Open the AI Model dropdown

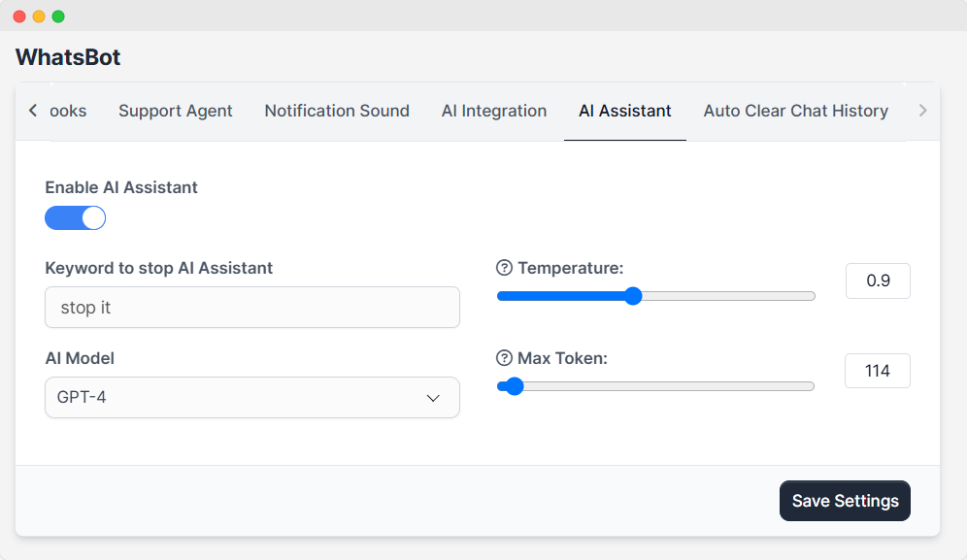(x=251, y=398)
